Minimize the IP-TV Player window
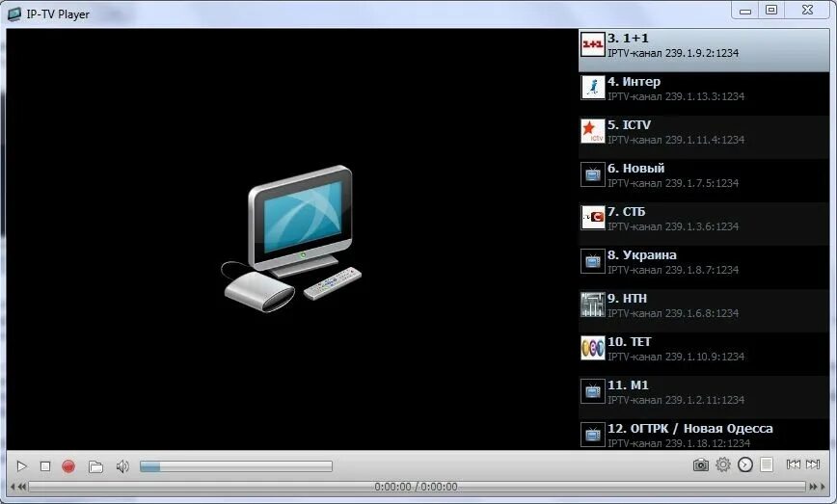 (x=745, y=10)
